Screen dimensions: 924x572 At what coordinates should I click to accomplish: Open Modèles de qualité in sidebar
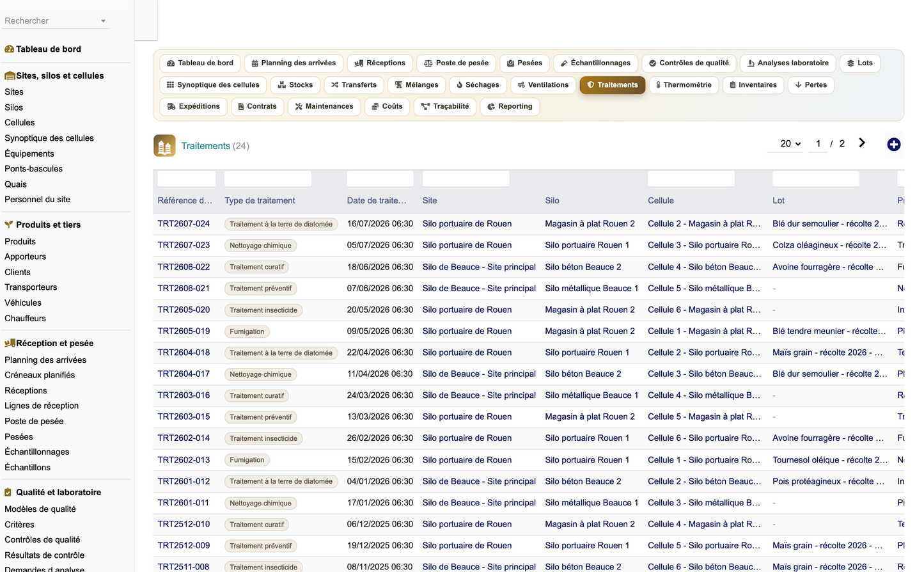[40, 509]
